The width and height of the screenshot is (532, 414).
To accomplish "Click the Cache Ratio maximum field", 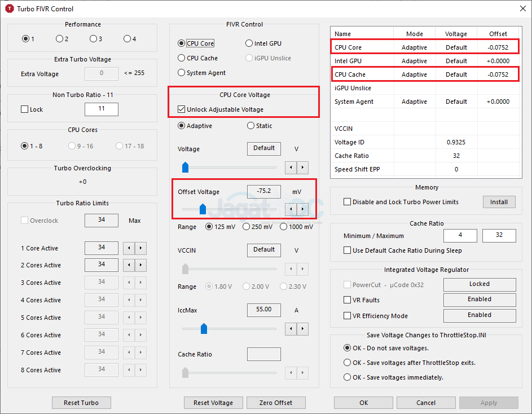I will [499, 235].
